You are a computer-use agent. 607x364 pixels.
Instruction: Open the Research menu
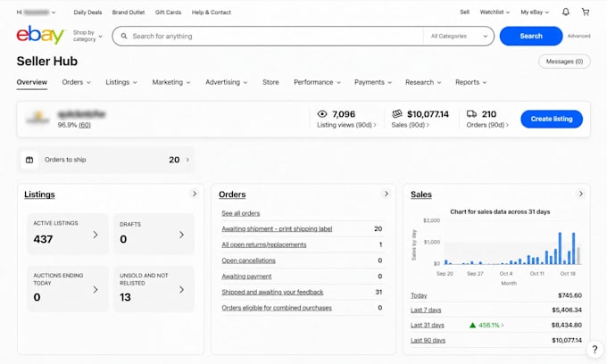click(x=423, y=82)
